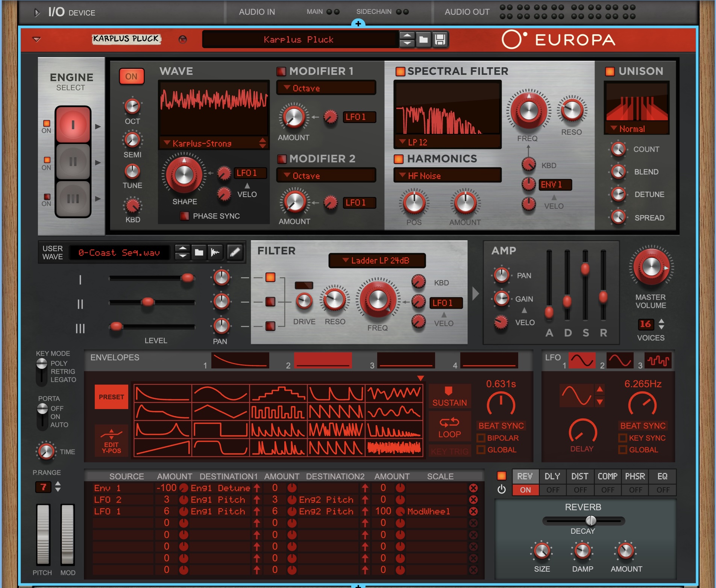Click the envelope PRESET button
The image size is (716, 588).
(x=111, y=397)
